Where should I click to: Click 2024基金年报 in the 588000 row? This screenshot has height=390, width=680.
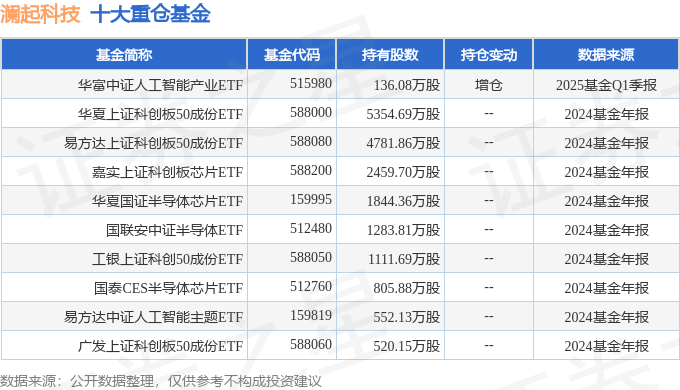pos(606,114)
